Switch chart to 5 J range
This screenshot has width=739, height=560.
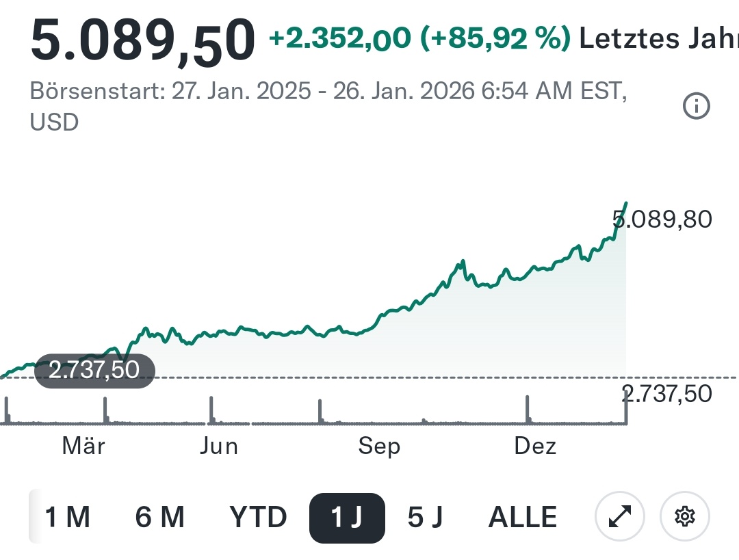[x=425, y=518]
